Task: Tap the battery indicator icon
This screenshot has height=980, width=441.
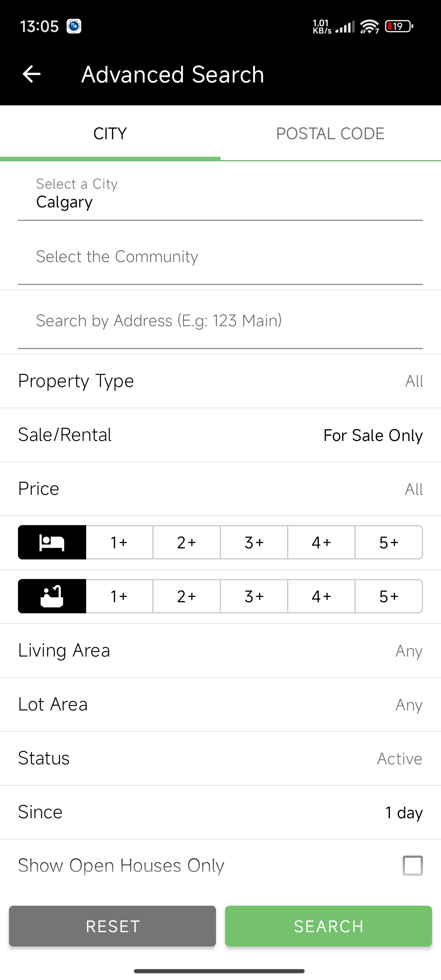Action: (x=399, y=27)
